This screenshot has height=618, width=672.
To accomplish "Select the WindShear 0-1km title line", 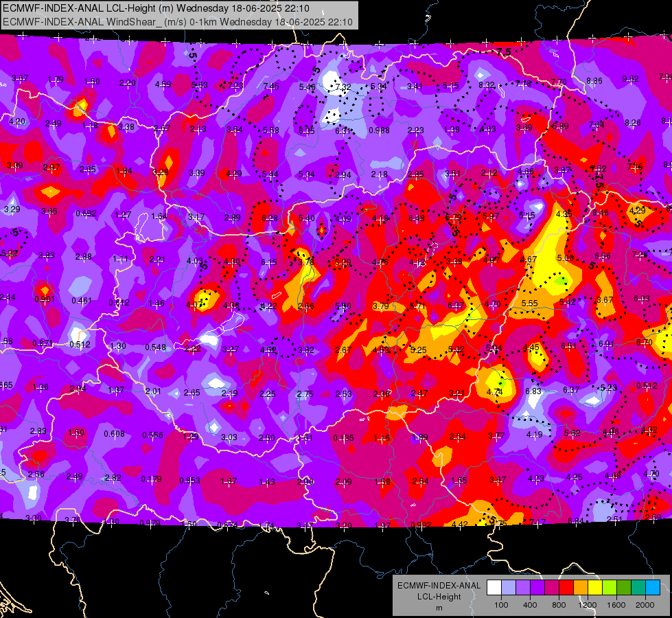I will [178, 22].
